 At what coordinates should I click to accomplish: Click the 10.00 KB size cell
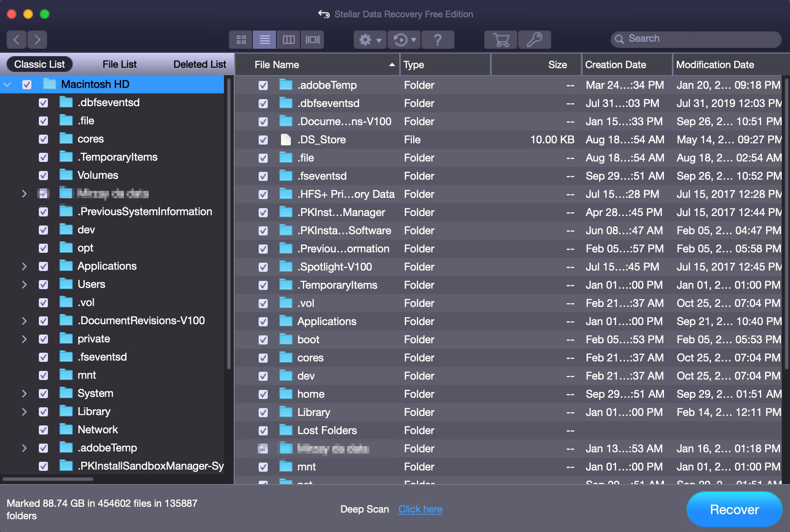point(552,140)
